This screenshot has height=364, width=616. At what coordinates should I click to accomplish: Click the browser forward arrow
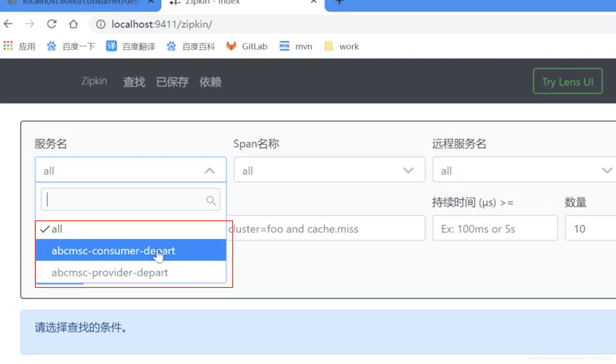tap(30, 24)
